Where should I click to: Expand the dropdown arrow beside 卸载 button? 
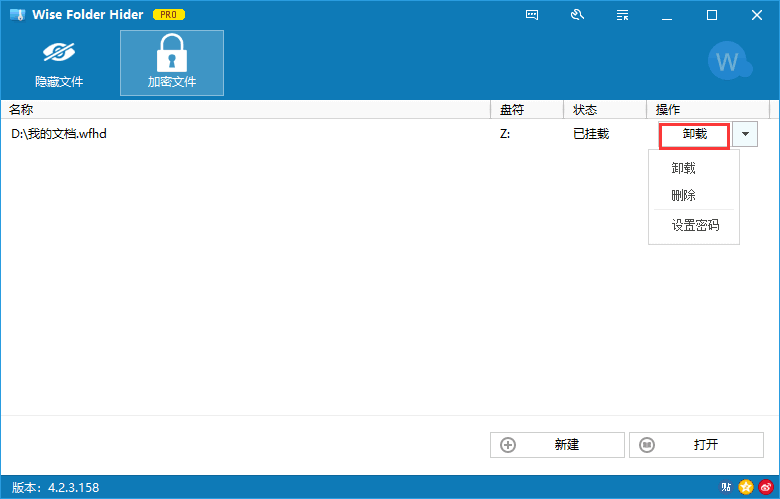(x=745, y=134)
